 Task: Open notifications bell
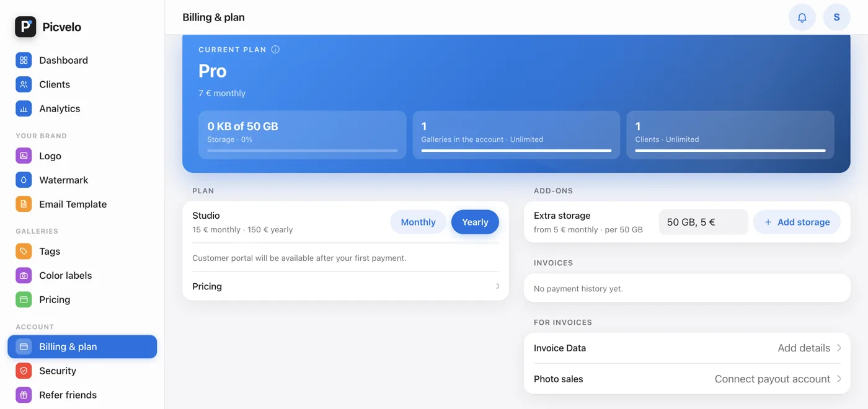pyautogui.click(x=802, y=17)
